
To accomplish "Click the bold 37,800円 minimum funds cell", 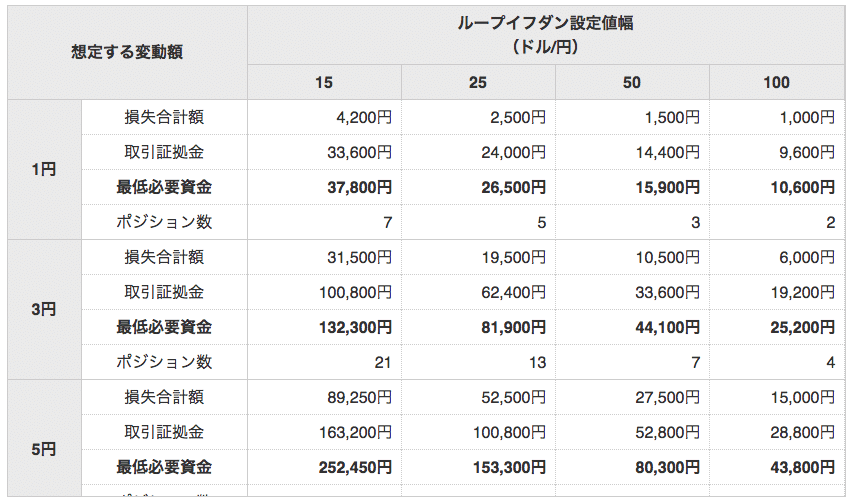I will pyautogui.click(x=324, y=187).
